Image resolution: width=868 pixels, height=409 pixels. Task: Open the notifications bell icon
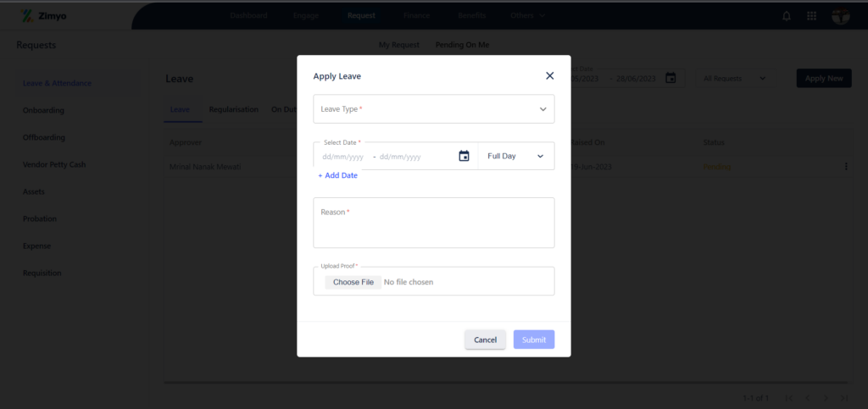(x=786, y=16)
